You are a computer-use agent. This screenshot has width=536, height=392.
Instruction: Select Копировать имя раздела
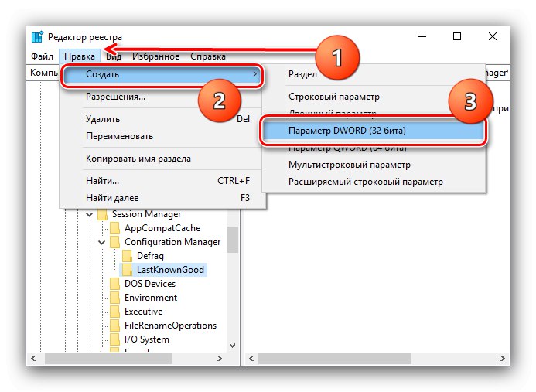162,159
